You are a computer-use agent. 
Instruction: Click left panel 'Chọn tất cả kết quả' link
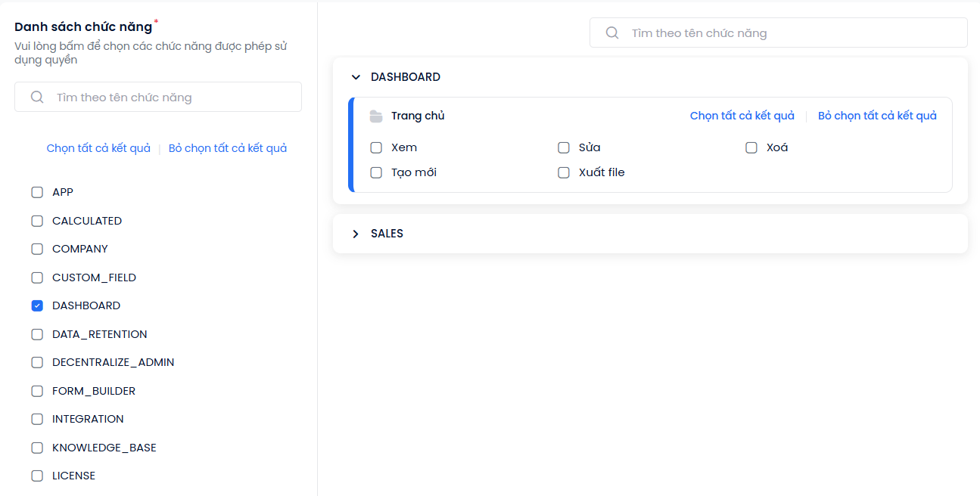coord(98,148)
